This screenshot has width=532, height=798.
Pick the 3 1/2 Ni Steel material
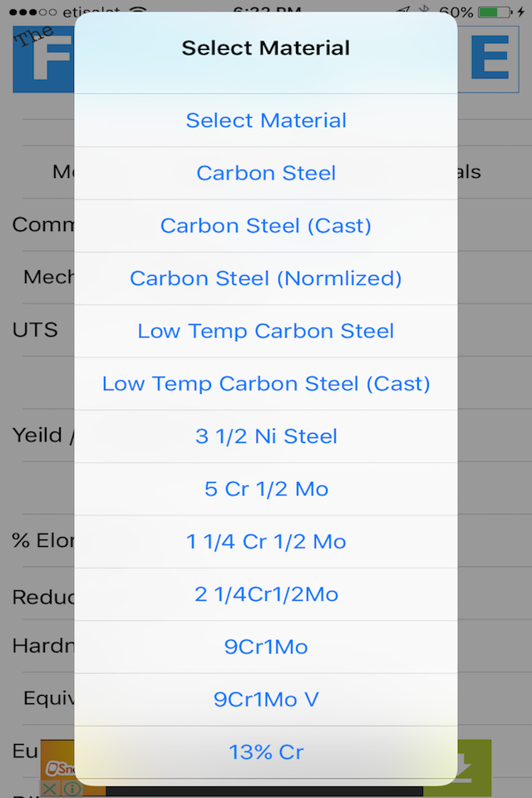click(266, 436)
